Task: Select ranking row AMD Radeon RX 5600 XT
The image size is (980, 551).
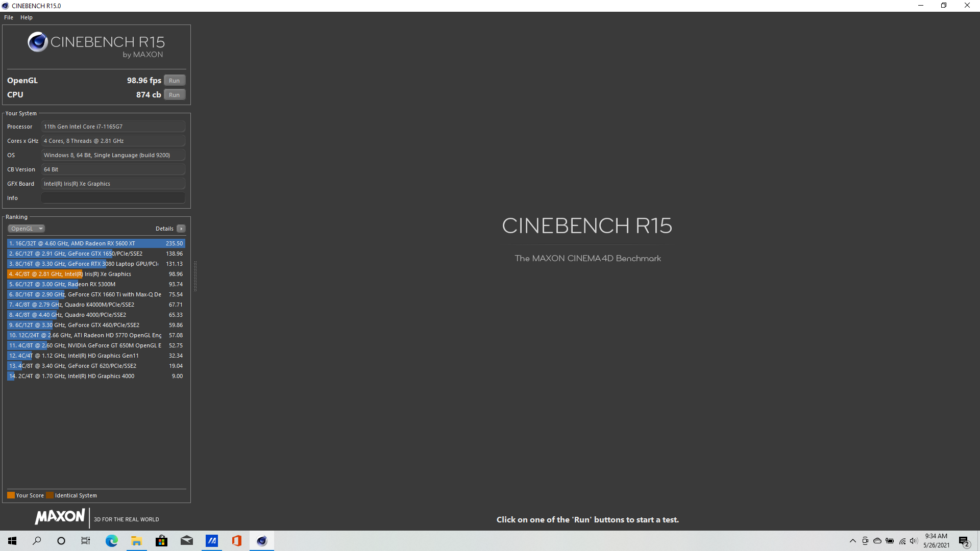Action: (96, 243)
